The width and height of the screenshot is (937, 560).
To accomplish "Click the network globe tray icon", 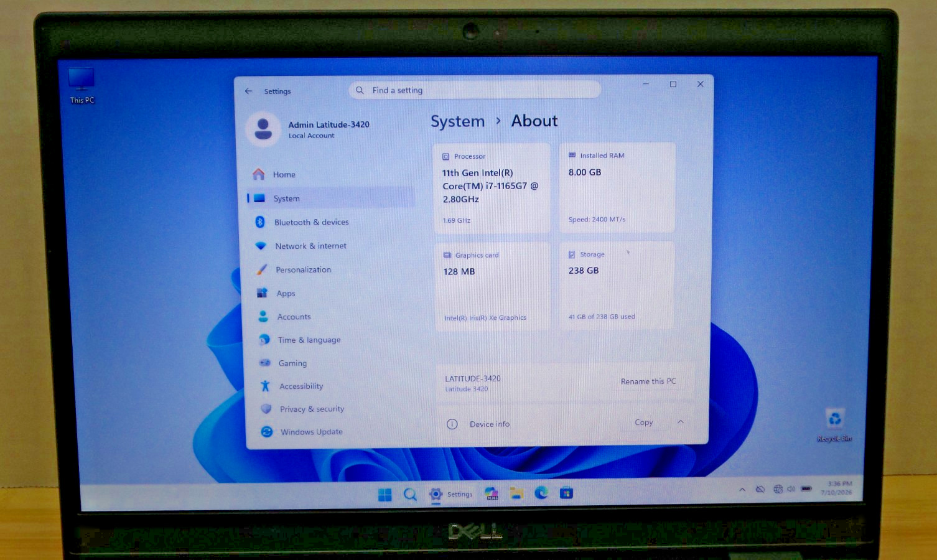I will tap(778, 489).
